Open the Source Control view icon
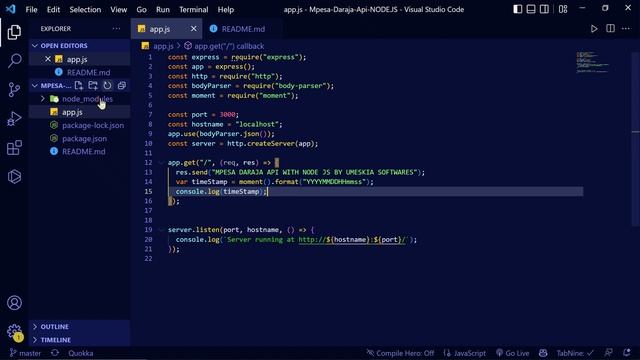This screenshot has height=360, width=640. click(14, 89)
